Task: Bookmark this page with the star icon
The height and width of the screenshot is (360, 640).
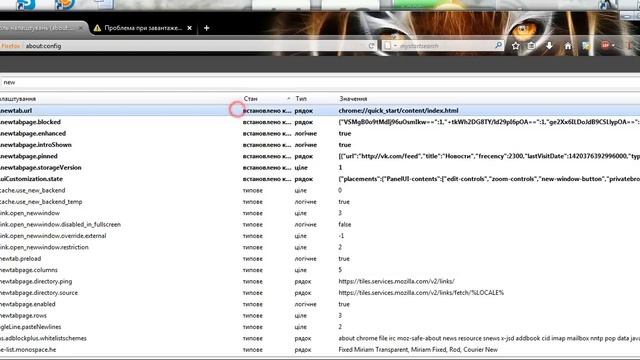Action: [x=516, y=46]
